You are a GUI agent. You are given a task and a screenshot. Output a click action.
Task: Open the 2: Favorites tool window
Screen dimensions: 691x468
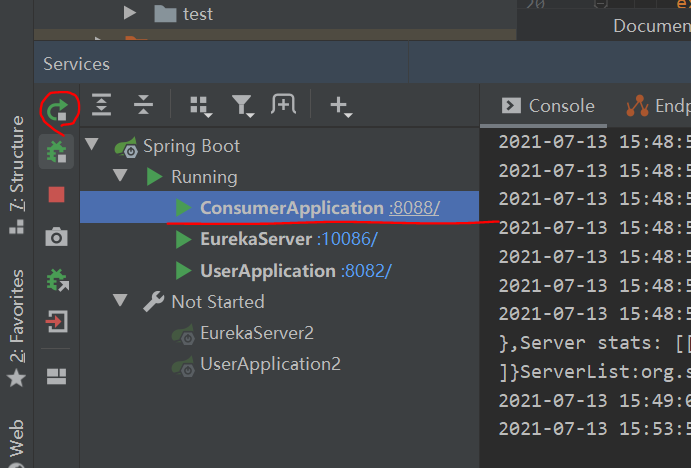(x=16, y=329)
